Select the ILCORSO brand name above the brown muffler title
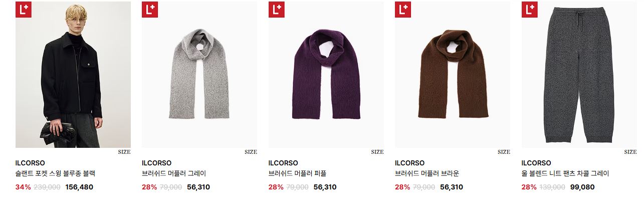Viewport: 644px width, 210px height. tap(409, 163)
